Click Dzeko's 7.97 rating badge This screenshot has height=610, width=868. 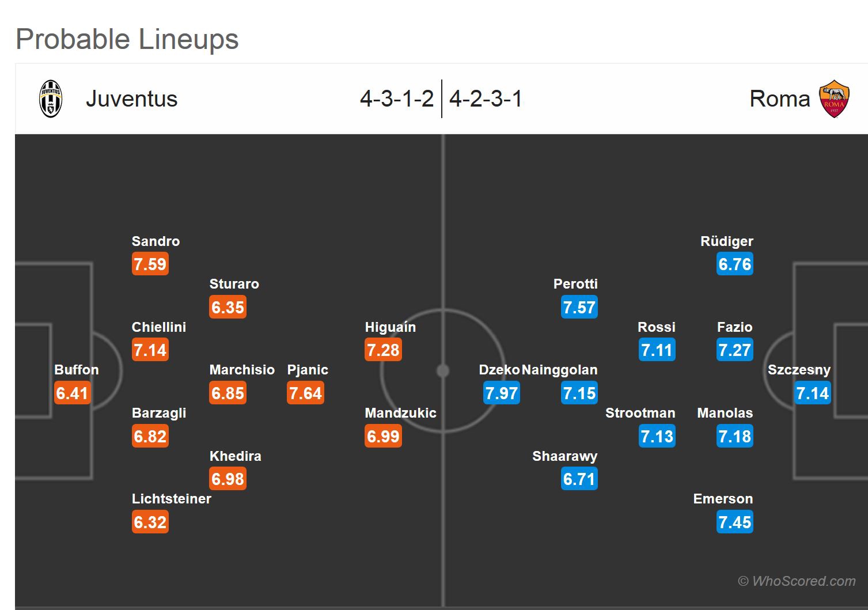pyautogui.click(x=502, y=393)
